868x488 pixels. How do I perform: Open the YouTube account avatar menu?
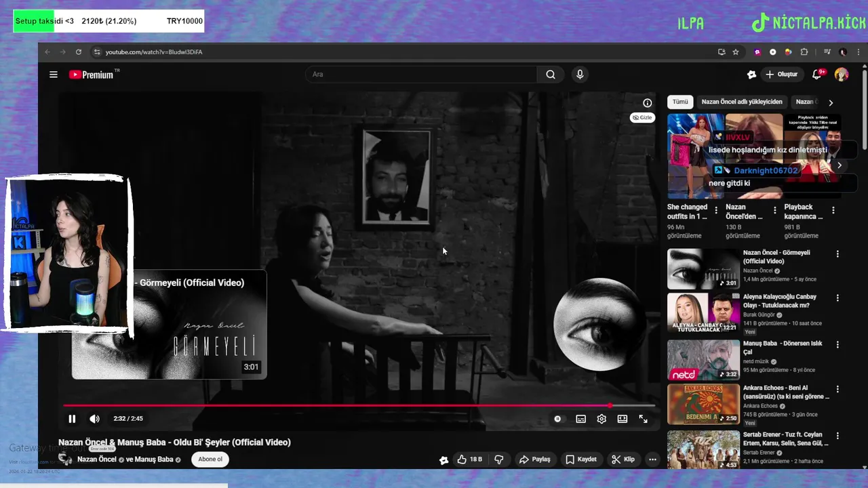842,75
